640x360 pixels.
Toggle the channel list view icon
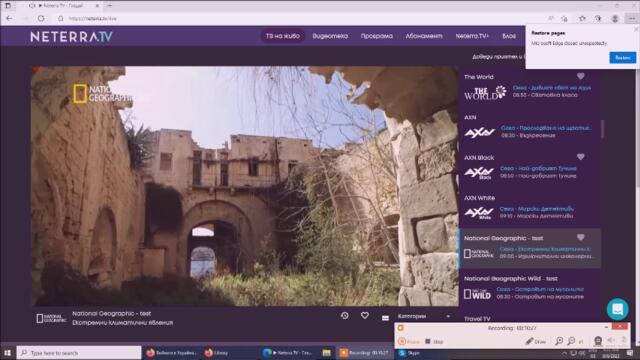pyautogui.click(x=385, y=318)
